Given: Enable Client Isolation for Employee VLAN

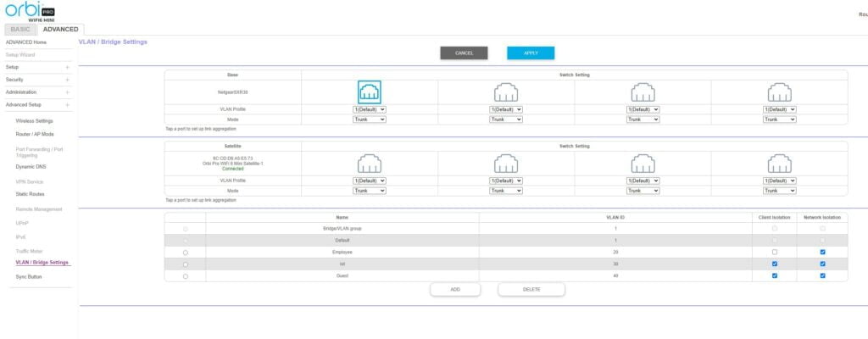Looking at the screenshot, I should pyautogui.click(x=775, y=253).
